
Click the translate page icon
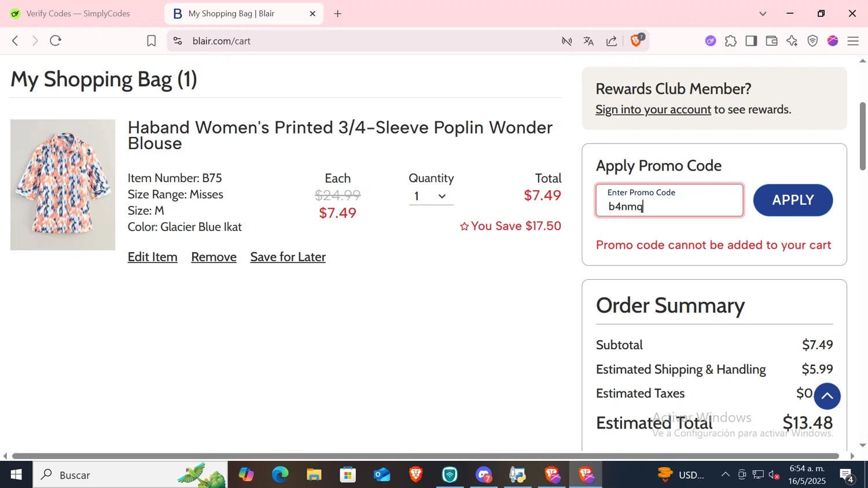point(589,40)
